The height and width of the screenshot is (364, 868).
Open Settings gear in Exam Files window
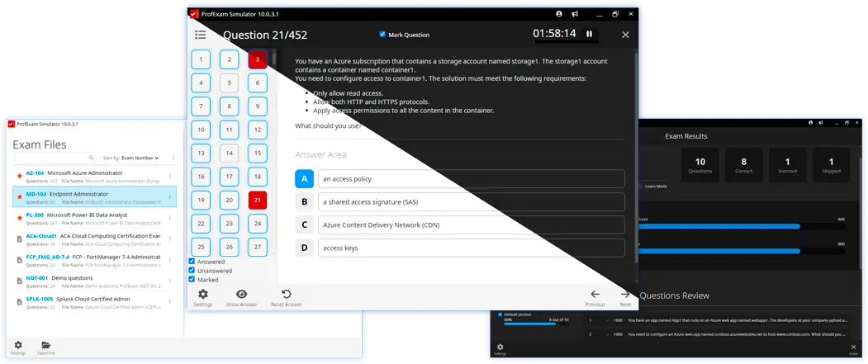pyautogui.click(x=17, y=345)
